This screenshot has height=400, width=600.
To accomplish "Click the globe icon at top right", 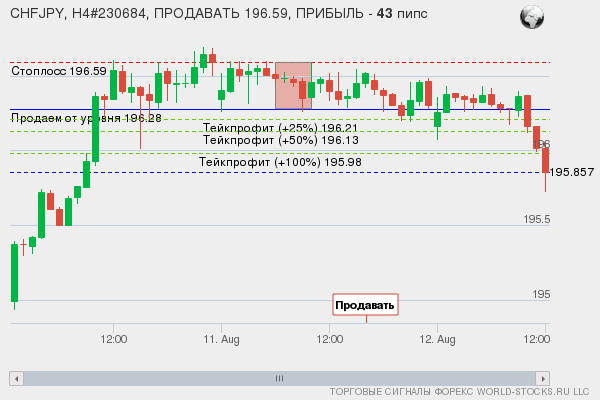I will [x=532, y=17].
